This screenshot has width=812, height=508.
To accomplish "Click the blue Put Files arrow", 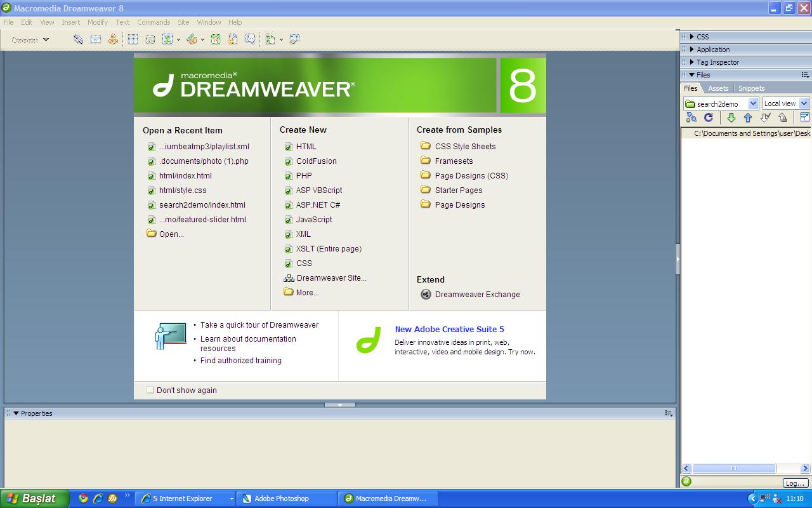I will [748, 117].
